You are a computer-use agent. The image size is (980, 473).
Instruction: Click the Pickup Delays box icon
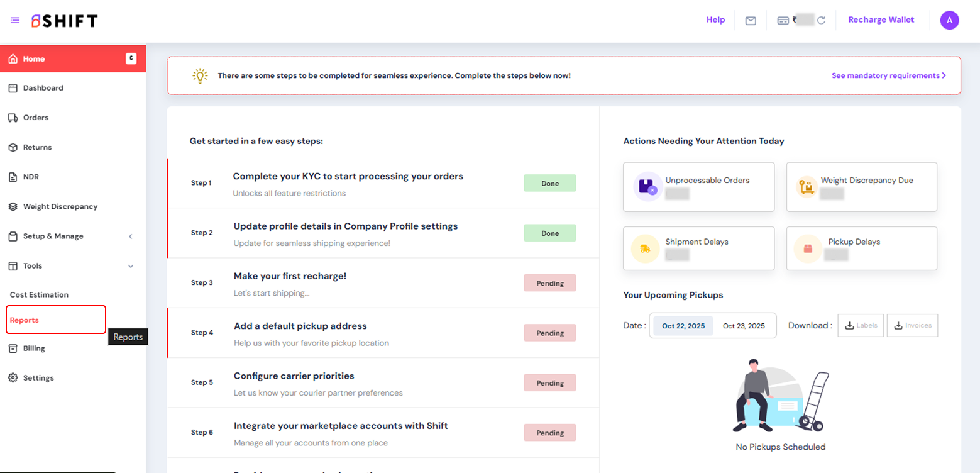click(x=808, y=249)
